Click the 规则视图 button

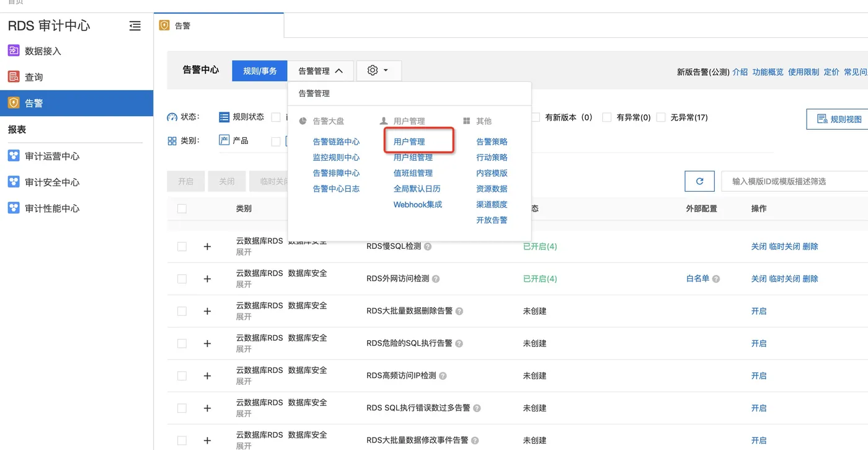point(839,119)
